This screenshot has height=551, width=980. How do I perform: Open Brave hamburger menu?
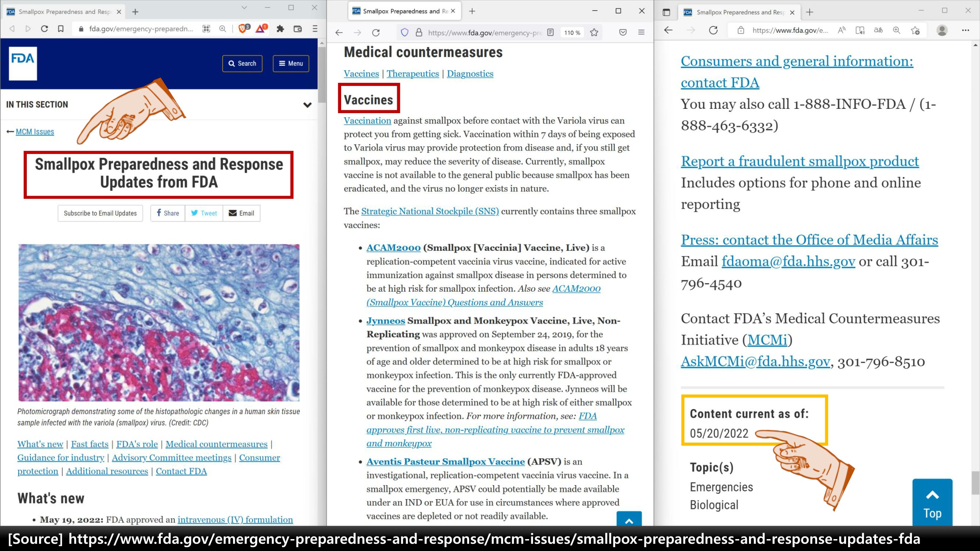tap(315, 28)
